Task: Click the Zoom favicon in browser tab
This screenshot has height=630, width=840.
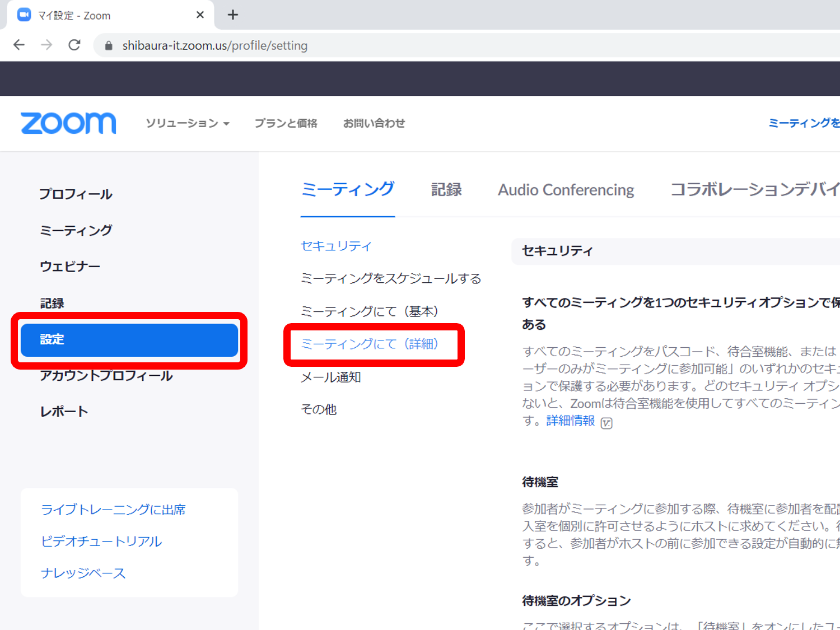Action: point(24,15)
